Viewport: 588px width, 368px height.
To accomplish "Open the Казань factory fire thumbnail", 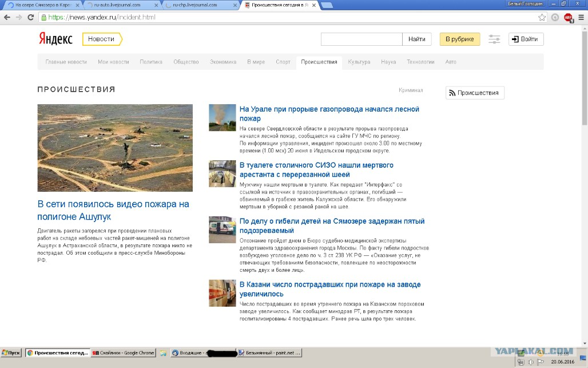I will tap(223, 293).
